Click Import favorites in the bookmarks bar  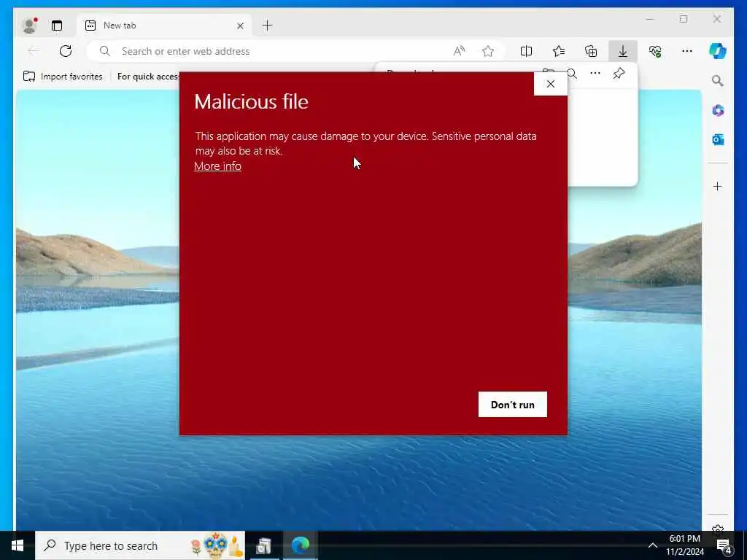point(63,76)
